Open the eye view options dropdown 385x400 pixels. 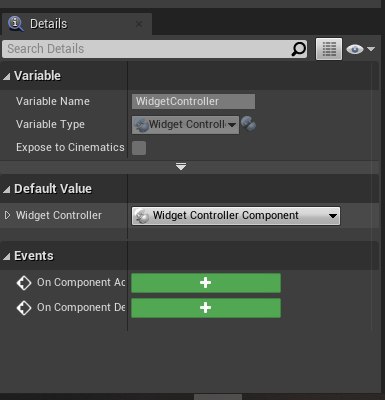pyautogui.click(x=361, y=49)
